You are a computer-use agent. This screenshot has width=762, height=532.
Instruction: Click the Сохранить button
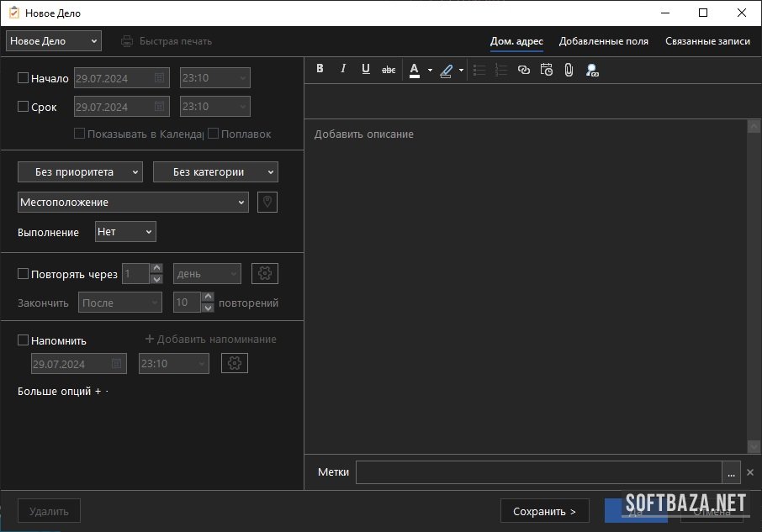(x=544, y=511)
